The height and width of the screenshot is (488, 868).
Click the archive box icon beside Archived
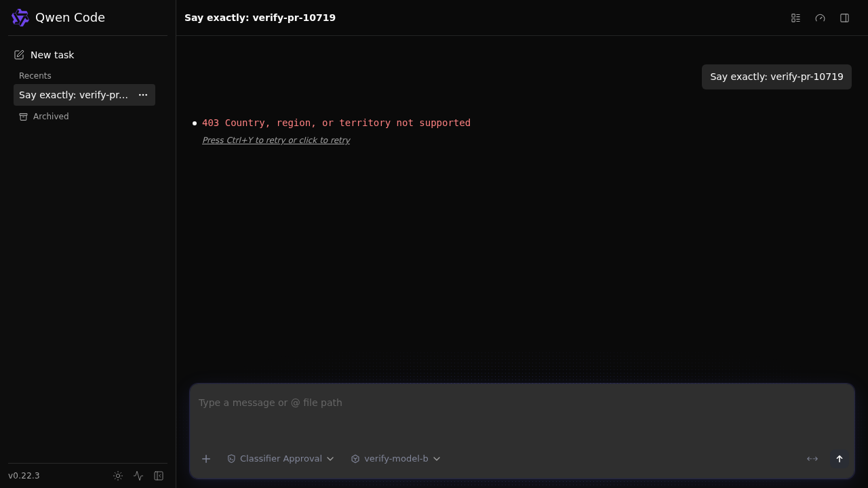click(x=24, y=117)
